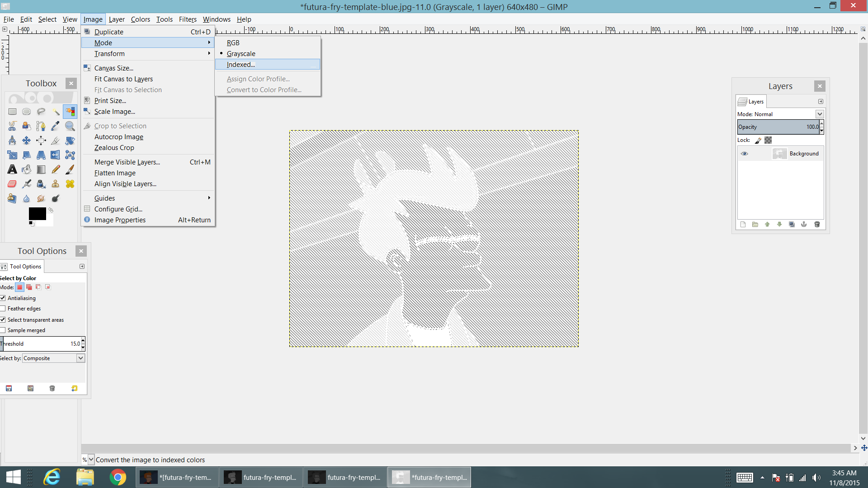The image size is (868, 488).
Task: Toggle lock alpha channel checkerboard icon
Action: [768, 140]
